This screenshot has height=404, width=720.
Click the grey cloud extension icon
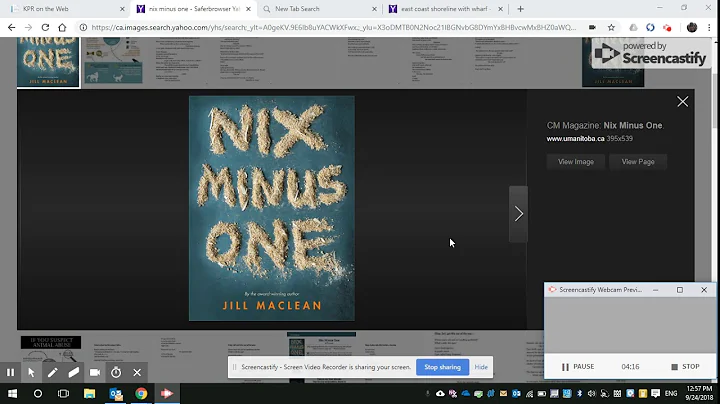(633, 28)
